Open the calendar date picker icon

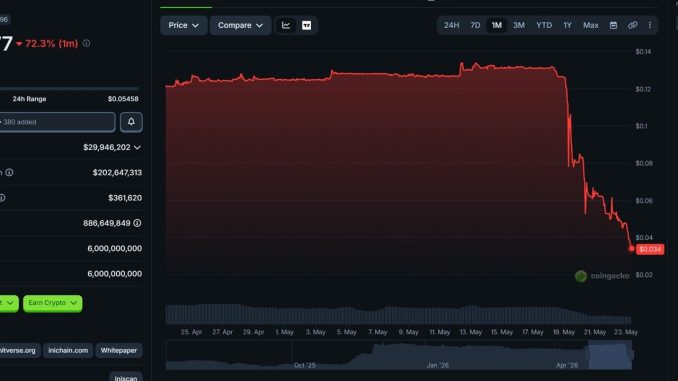613,25
